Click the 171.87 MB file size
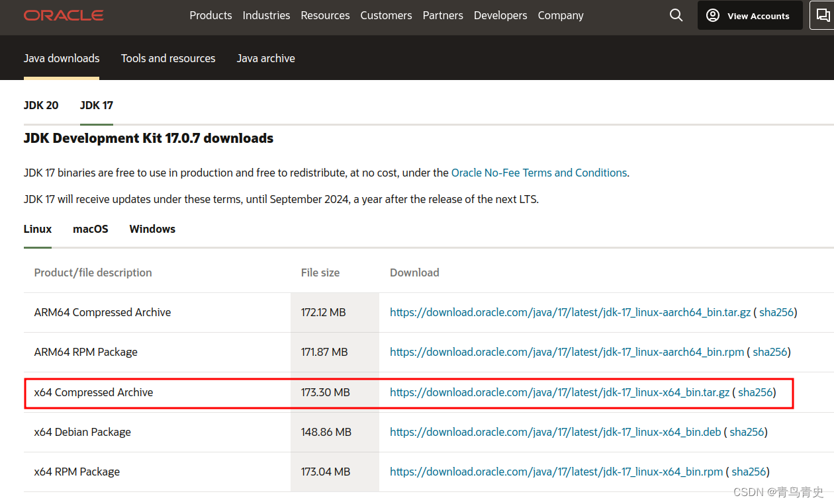This screenshot has height=504, width=834. coord(324,352)
